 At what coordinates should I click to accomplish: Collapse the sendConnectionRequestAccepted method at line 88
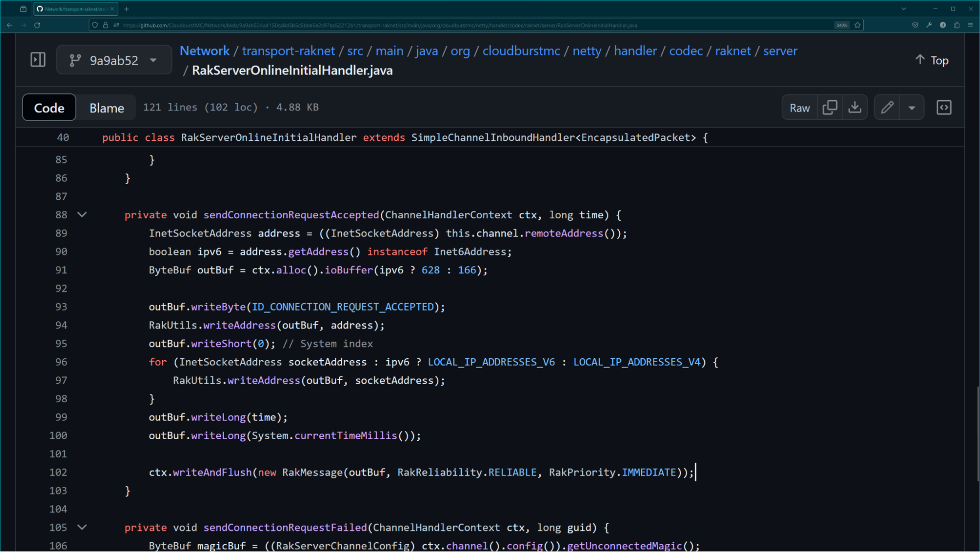click(x=82, y=214)
